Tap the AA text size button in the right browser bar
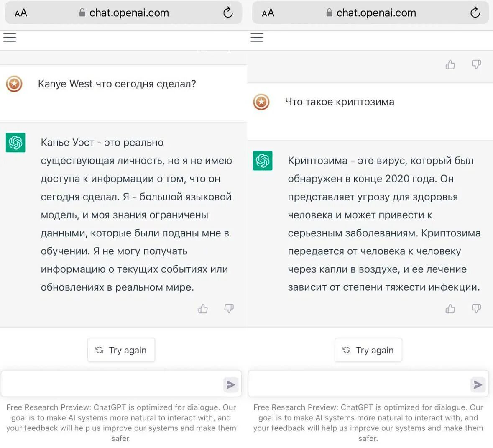Screen dimensions: 493x448 point(268,13)
